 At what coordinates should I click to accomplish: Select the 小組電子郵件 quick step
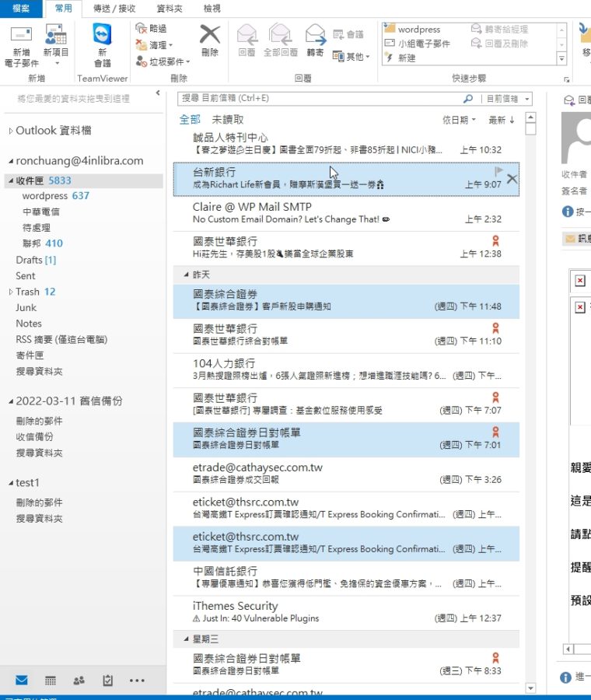[x=418, y=44]
